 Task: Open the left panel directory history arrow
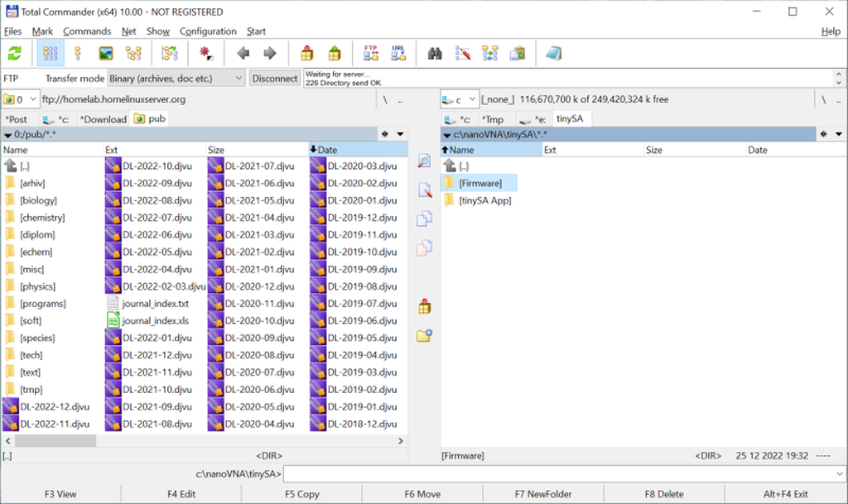coord(400,134)
